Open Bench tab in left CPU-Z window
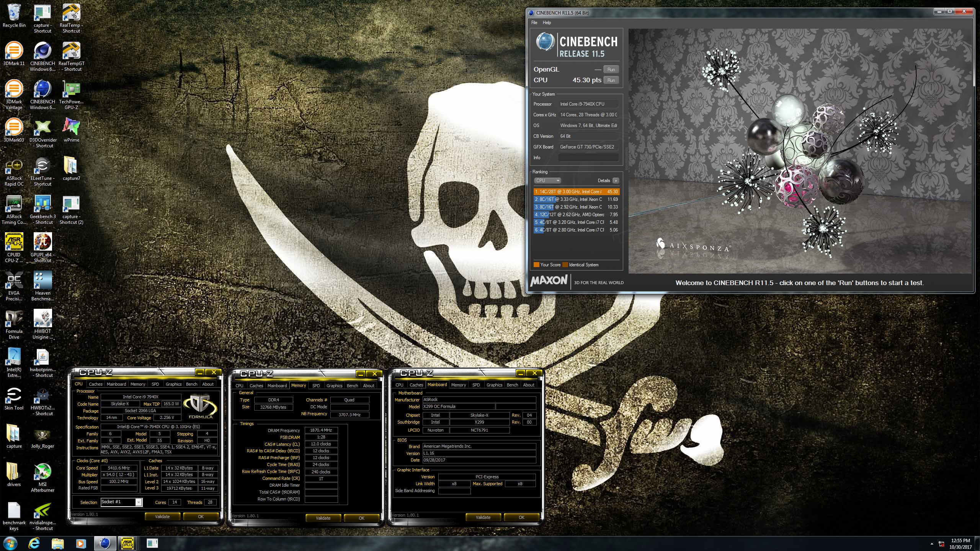 click(191, 384)
